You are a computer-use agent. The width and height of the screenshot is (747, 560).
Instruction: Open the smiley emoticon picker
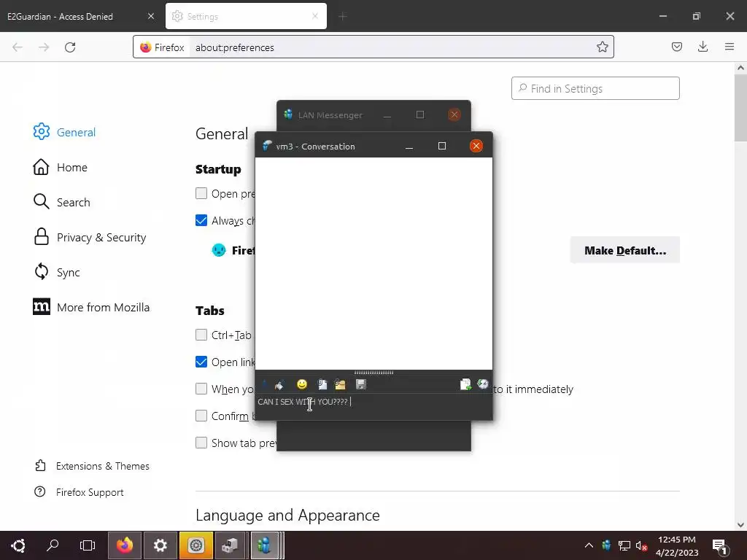pos(301,384)
